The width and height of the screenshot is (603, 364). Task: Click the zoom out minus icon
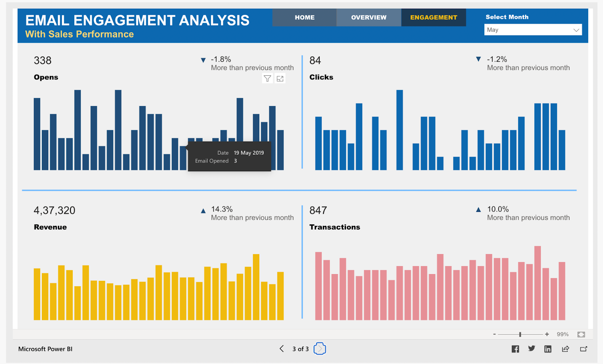pyautogui.click(x=494, y=334)
